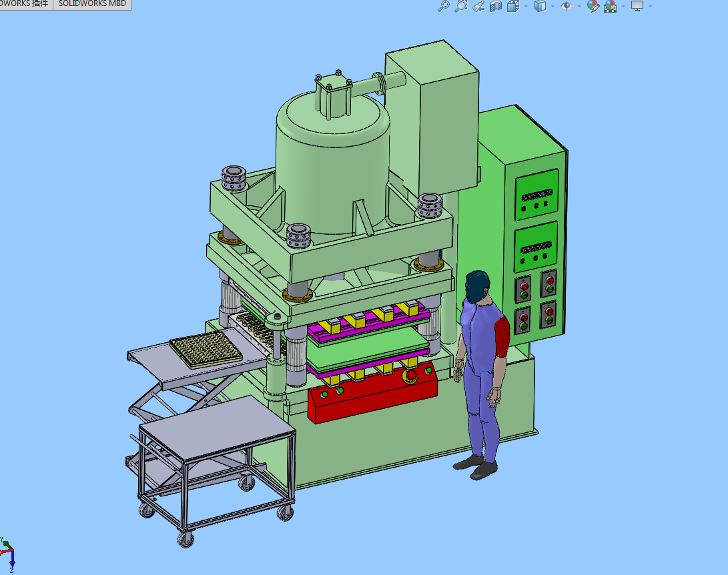Switch to the SOLIDWORKS MBD tab

[x=91, y=4]
